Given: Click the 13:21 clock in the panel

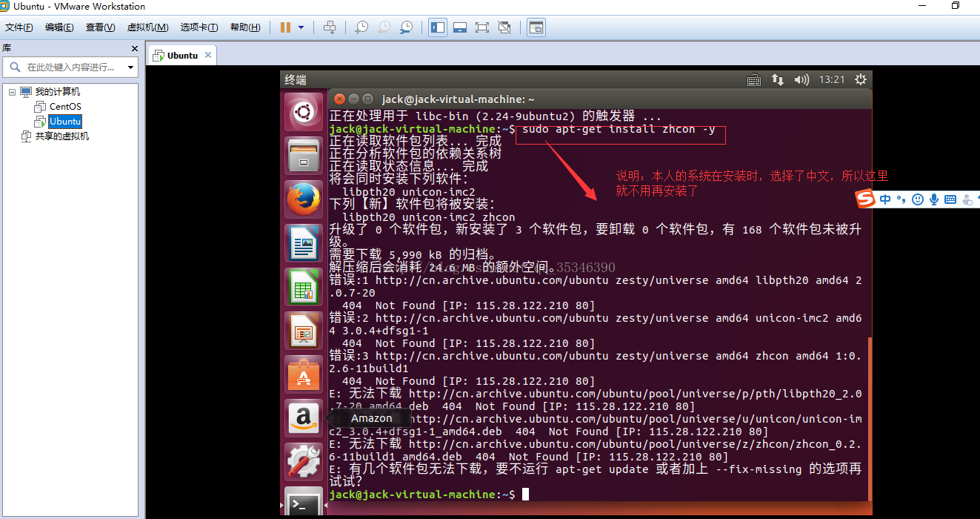Looking at the screenshot, I should (x=832, y=79).
